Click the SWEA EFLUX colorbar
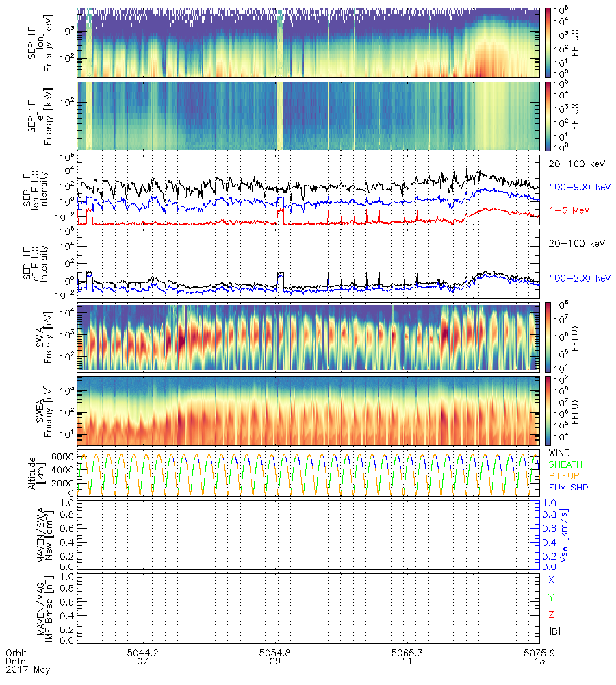 pos(548,409)
